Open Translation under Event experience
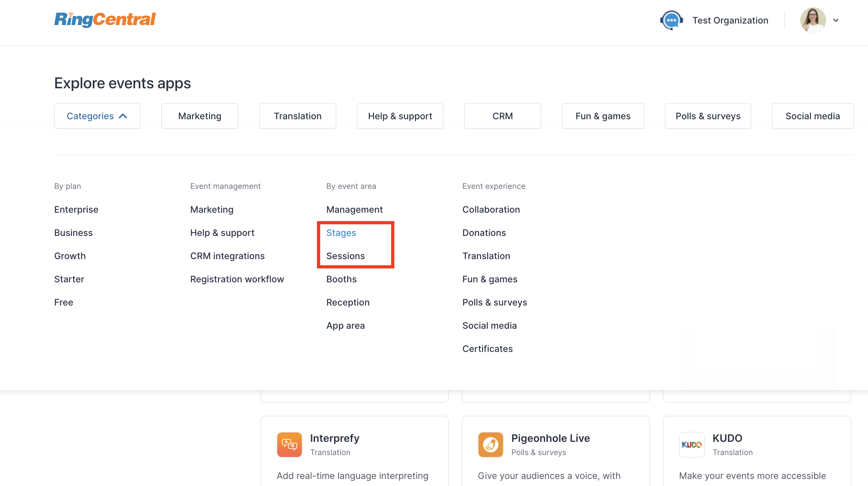Image resolution: width=868 pixels, height=486 pixels. (x=486, y=256)
